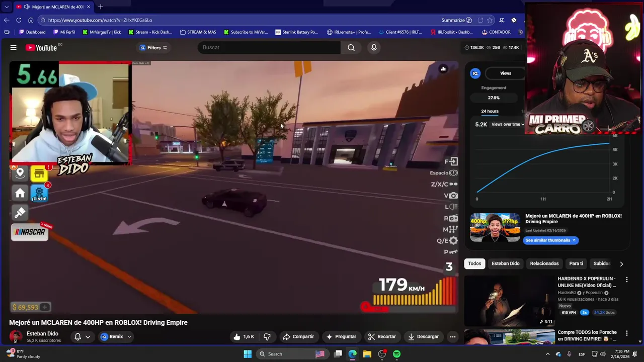Like the video with thumbs up
Image resolution: width=644 pixels, height=362 pixels.
(244, 337)
